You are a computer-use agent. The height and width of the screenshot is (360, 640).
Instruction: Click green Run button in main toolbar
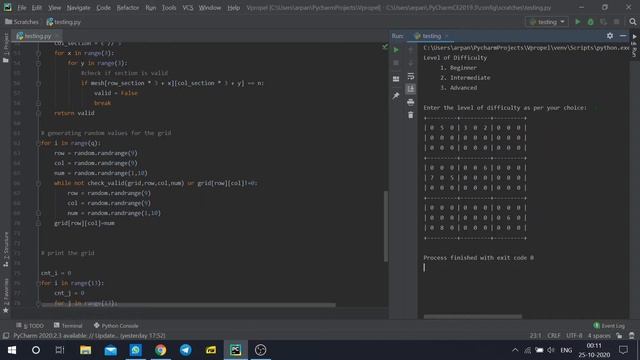tap(578, 22)
